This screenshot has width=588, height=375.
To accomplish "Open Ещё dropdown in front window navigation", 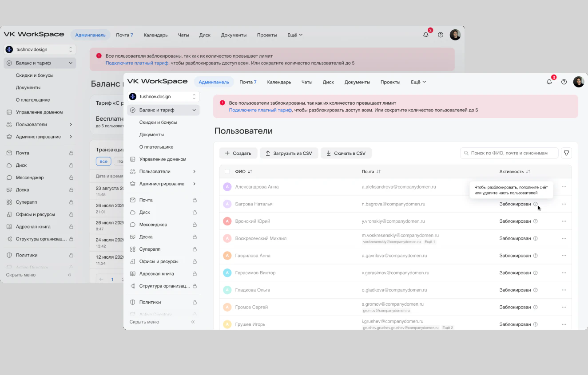I will coord(418,82).
